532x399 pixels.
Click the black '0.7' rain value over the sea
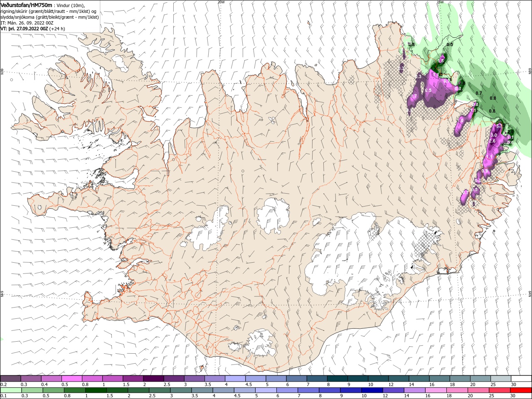[479, 94]
